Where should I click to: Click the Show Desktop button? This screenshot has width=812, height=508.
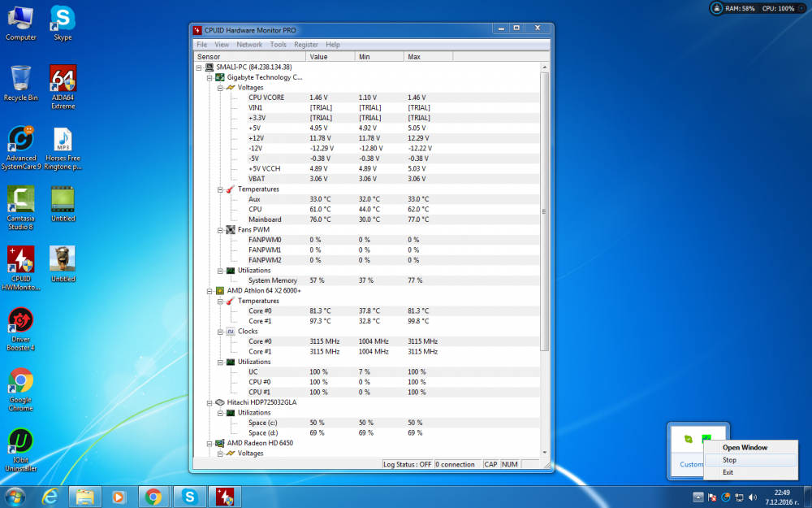coord(808,497)
